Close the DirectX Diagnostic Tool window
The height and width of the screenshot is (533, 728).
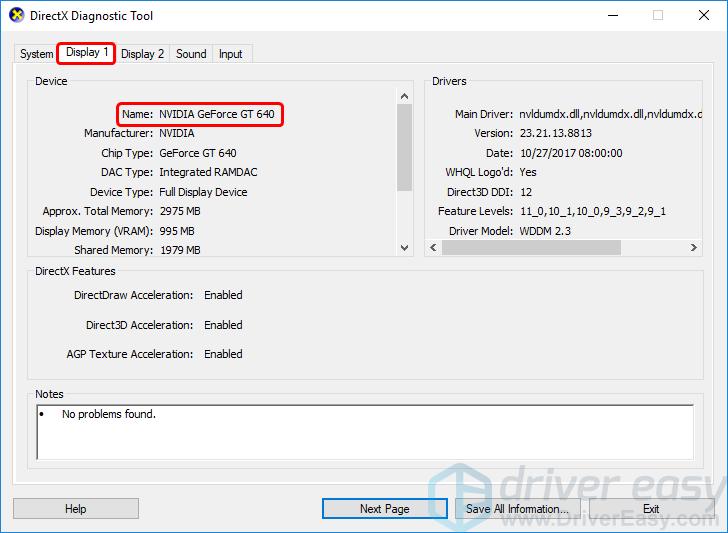704,15
